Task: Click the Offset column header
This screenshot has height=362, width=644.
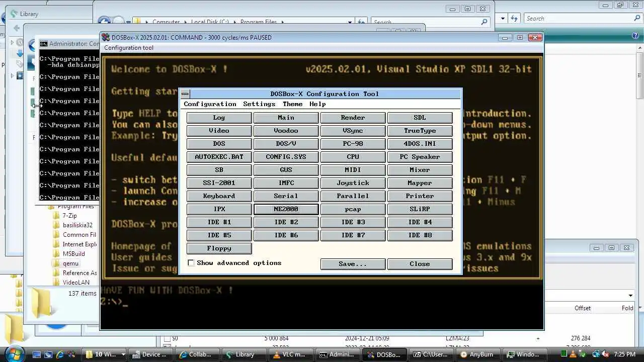Action: pyautogui.click(x=582, y=308)
